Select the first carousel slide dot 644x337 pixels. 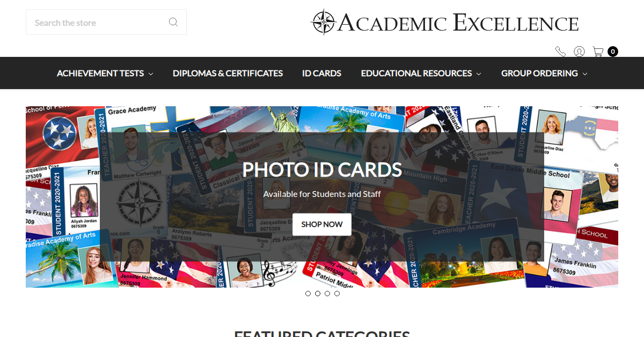308,294
